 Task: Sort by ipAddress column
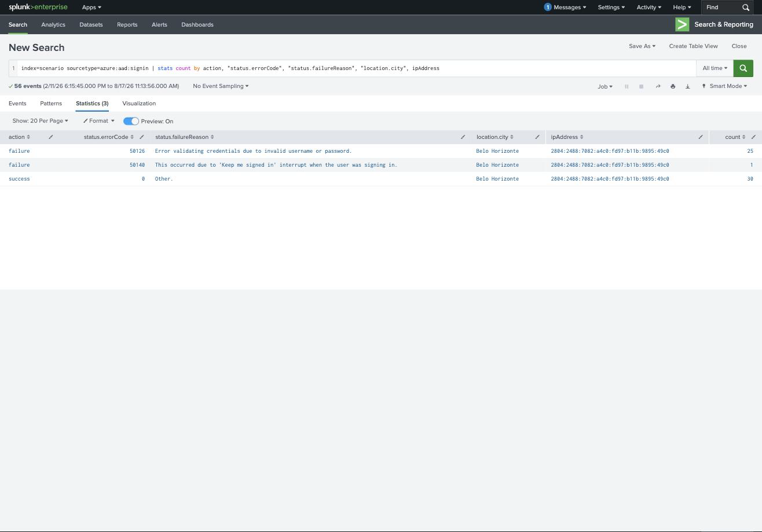(x=567, y=137)
